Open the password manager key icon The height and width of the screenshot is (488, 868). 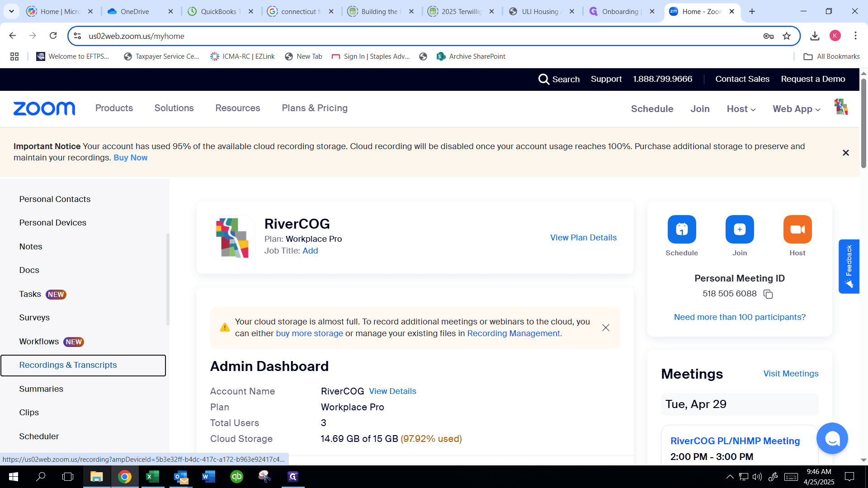[769, 36]
